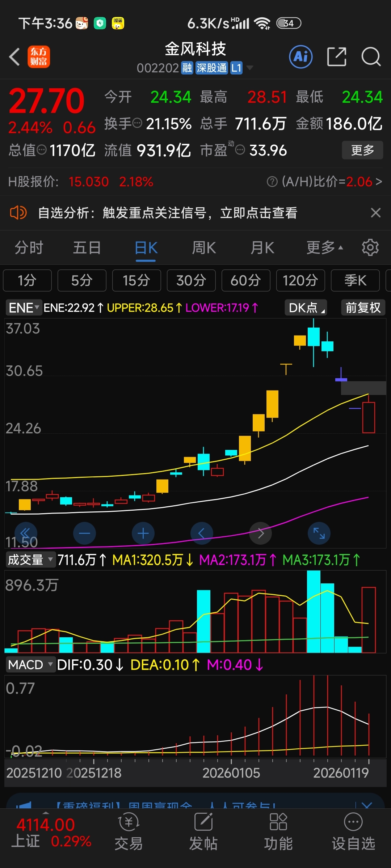Viewport: 391px width, 868px height.
Task: Switch to the 月K tab
Action: point(262,248)
